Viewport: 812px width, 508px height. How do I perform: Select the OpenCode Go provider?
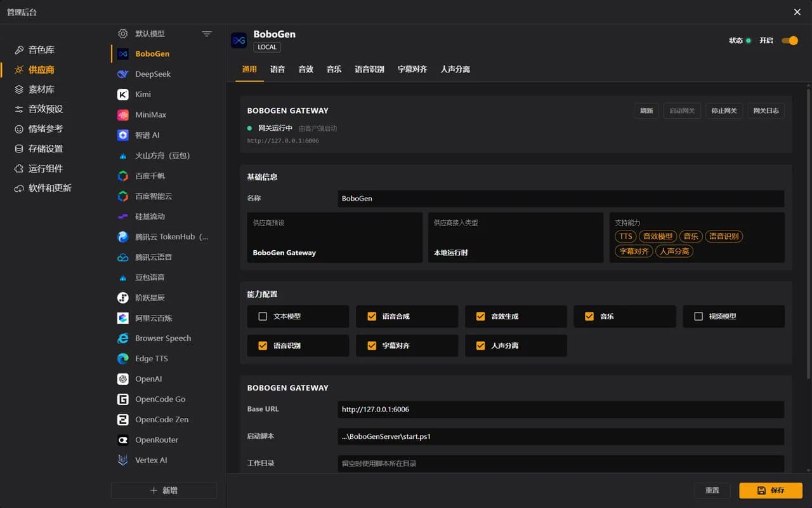coord(164,399)
